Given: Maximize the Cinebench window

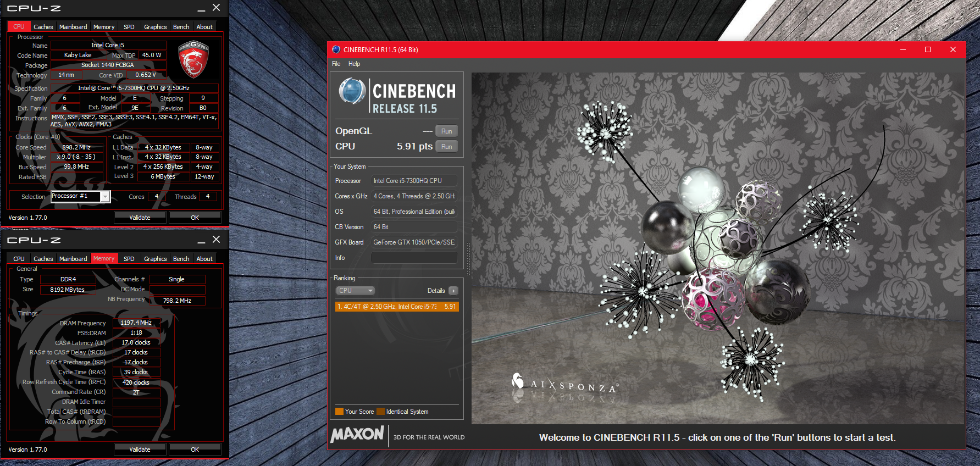Looking at the screenshot, I should [x=928, y=49].
